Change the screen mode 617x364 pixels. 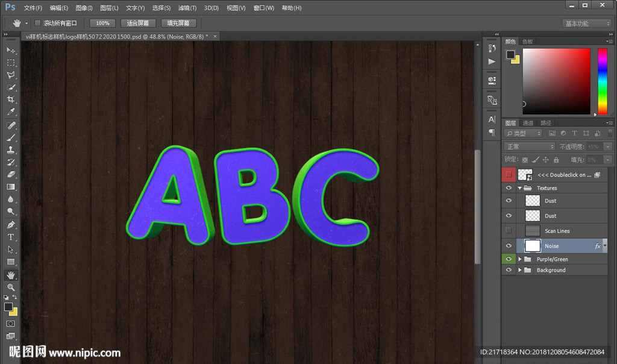click(x=11, y=336)
